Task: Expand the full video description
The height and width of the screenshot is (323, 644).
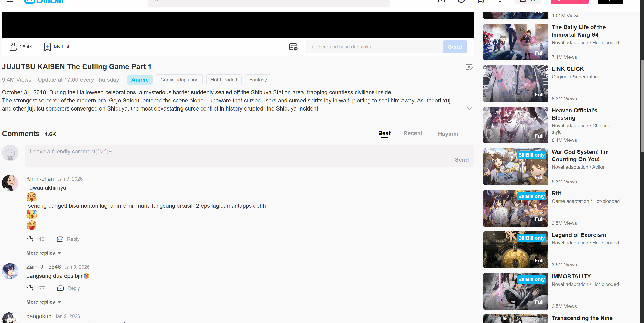Action: 469,108
